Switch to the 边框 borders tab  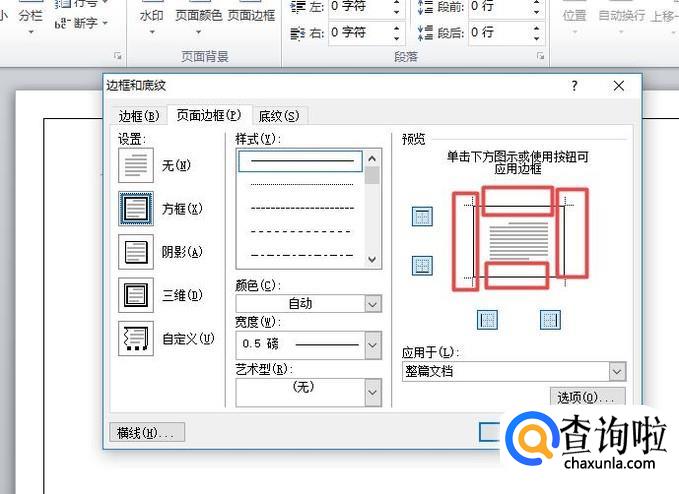tap(138, 116)
